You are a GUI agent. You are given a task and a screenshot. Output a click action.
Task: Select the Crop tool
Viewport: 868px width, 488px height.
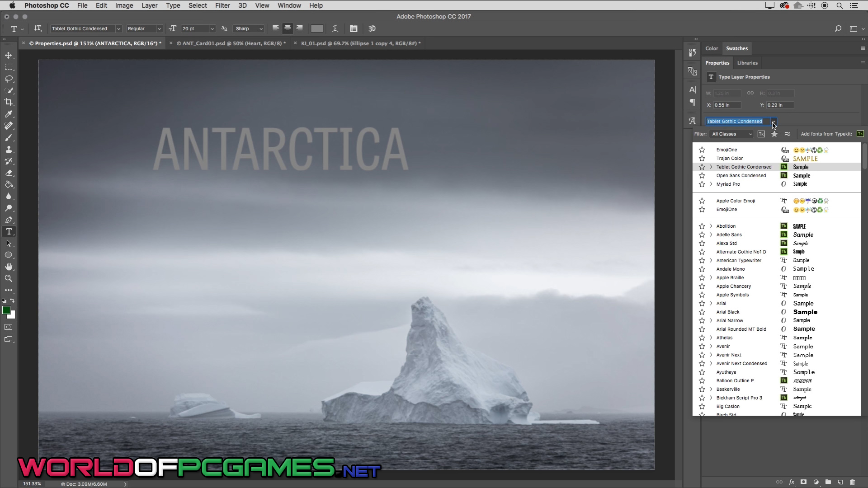(x=9, y=102)
